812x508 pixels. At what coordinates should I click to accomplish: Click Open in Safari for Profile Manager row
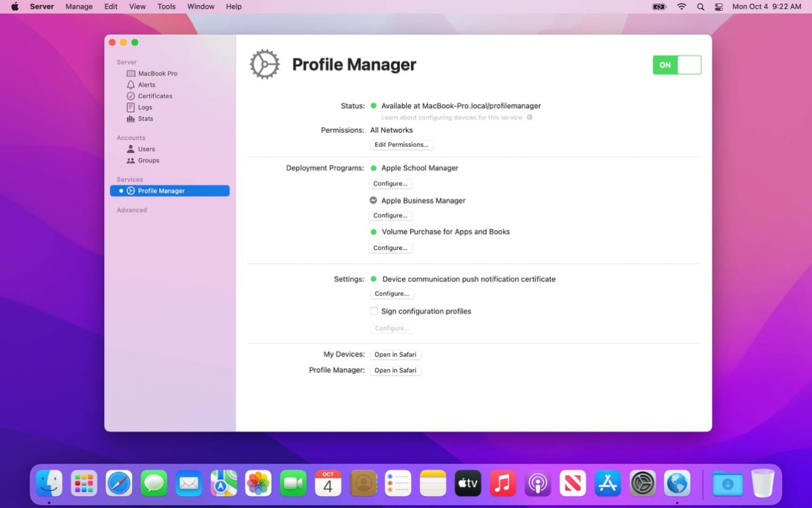tap(396, 370)
